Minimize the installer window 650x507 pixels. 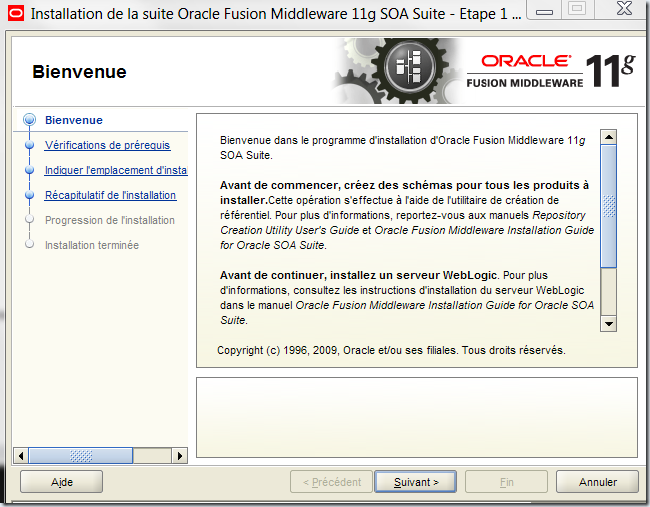click(x=544, y=11)
